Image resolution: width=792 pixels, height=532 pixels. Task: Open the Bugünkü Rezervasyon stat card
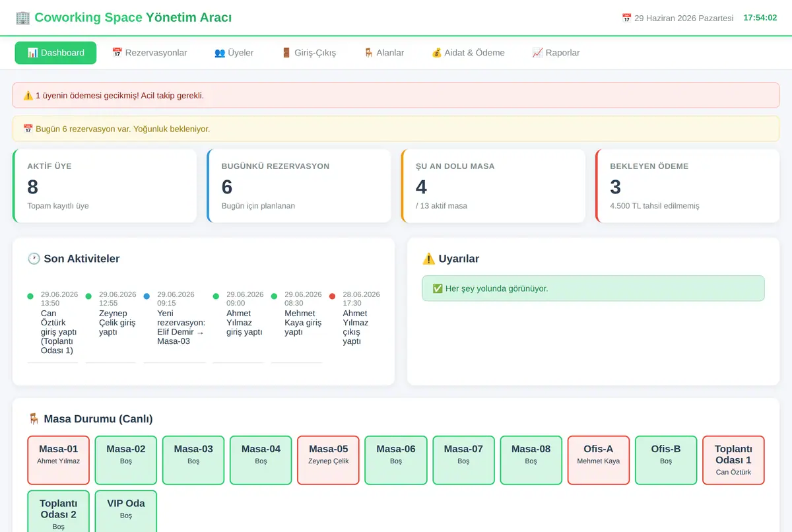(299, 185)
